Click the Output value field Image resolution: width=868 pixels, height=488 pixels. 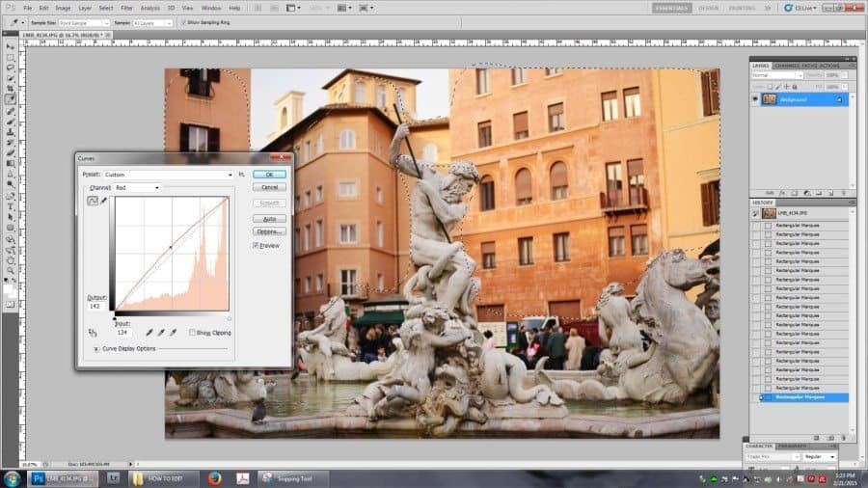(95, 306)
